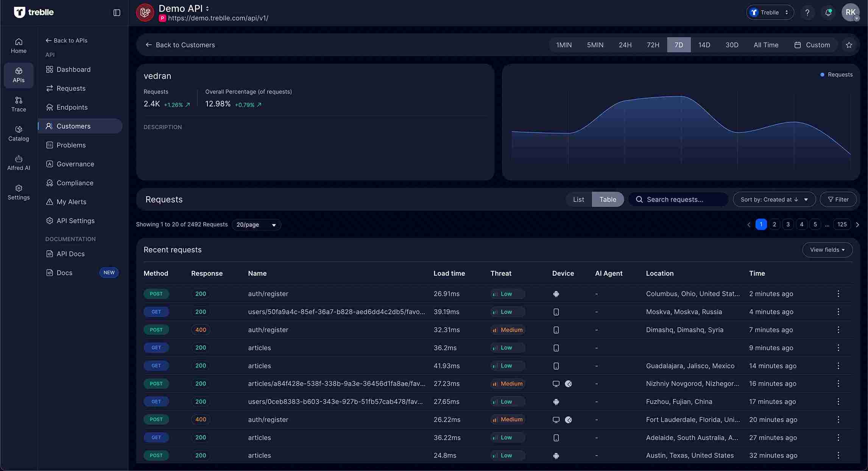Screen dimensions: 868x471
Task: Open the Governance section
Action: pyautogui.click(x=75, y=164)
